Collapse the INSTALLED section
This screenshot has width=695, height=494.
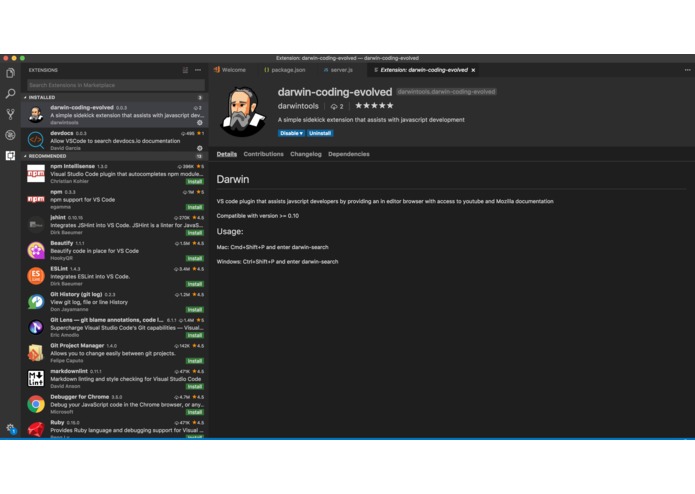coord(40,97)
